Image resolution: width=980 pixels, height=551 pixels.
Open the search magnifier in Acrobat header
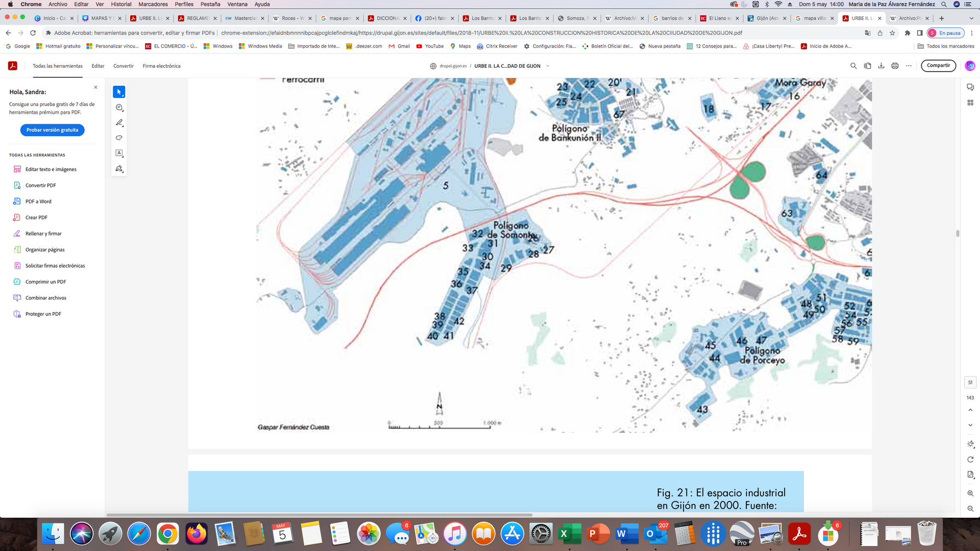tap(853, 66)
